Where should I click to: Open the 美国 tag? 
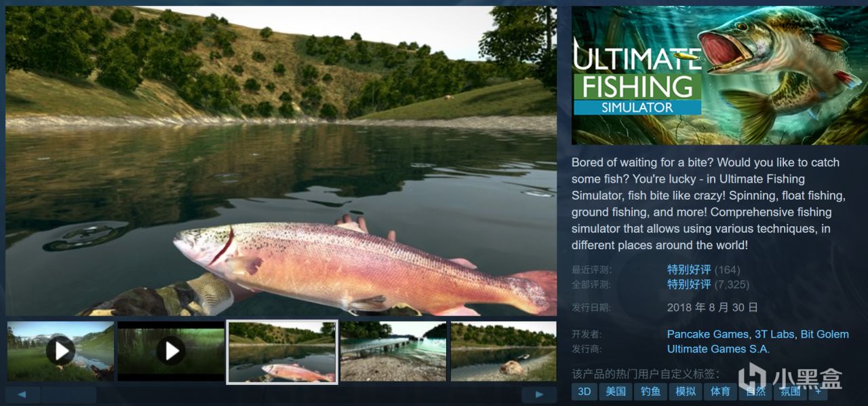(x=616, y=392)
